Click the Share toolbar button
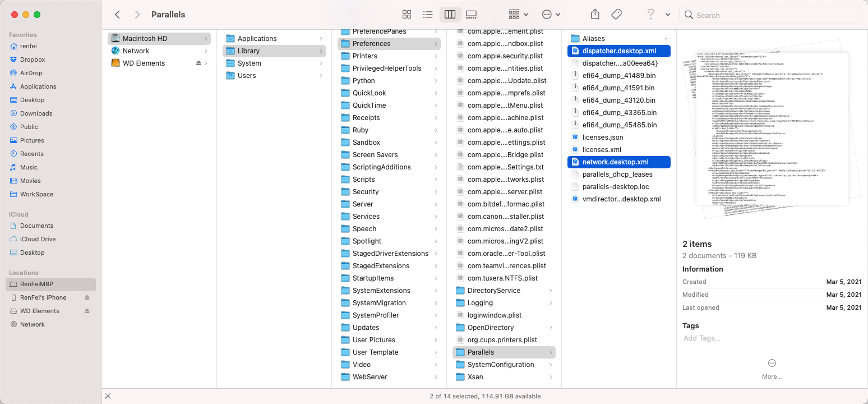 (x=595, y=15)
